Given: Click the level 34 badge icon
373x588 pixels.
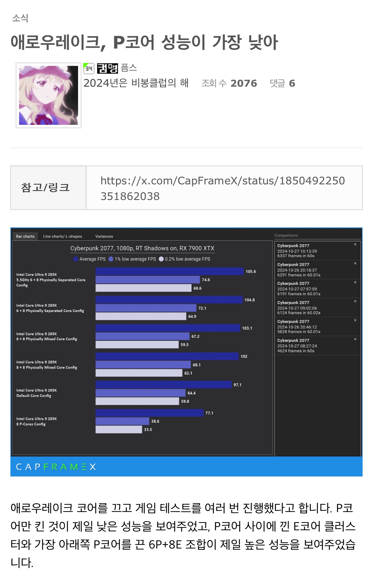Looking at the screenshot, I should click(x=89, y=68).
